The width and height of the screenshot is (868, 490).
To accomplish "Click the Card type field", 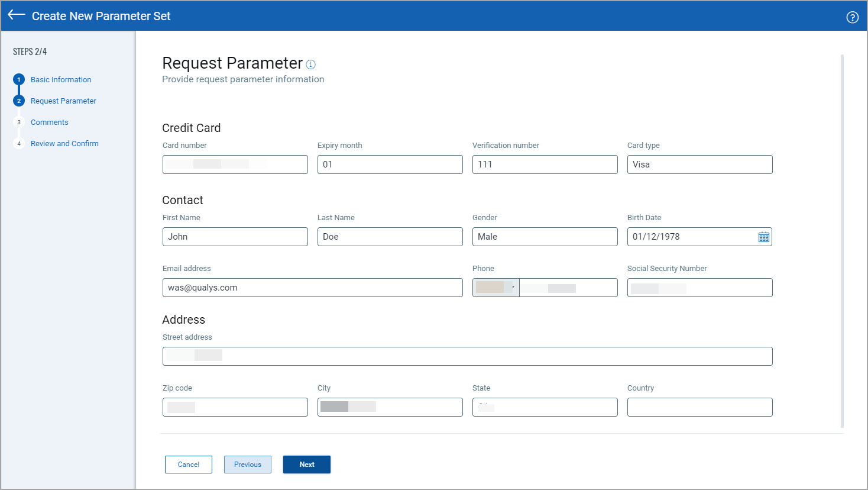I will tap(699, 165).
